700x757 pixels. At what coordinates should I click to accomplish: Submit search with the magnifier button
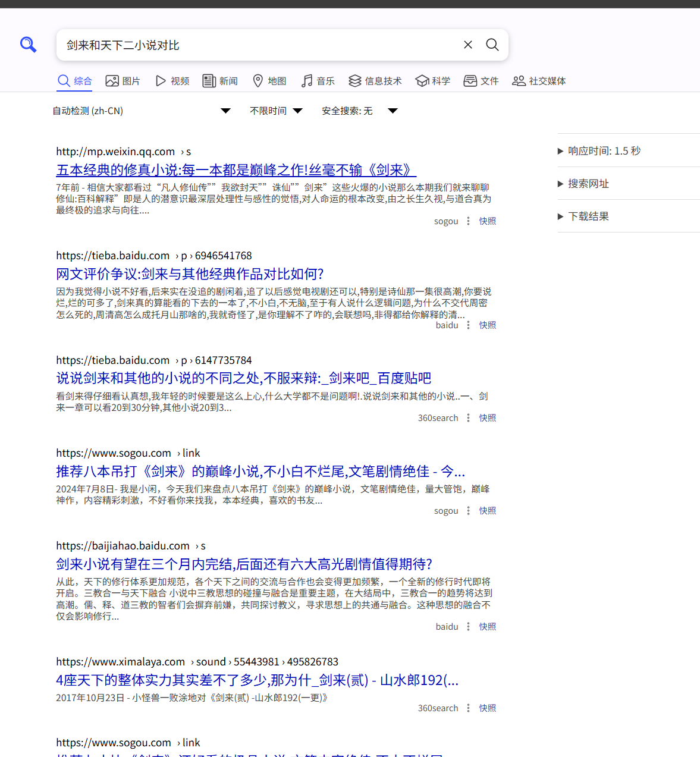pyautogui.click(x=492, y=45)
